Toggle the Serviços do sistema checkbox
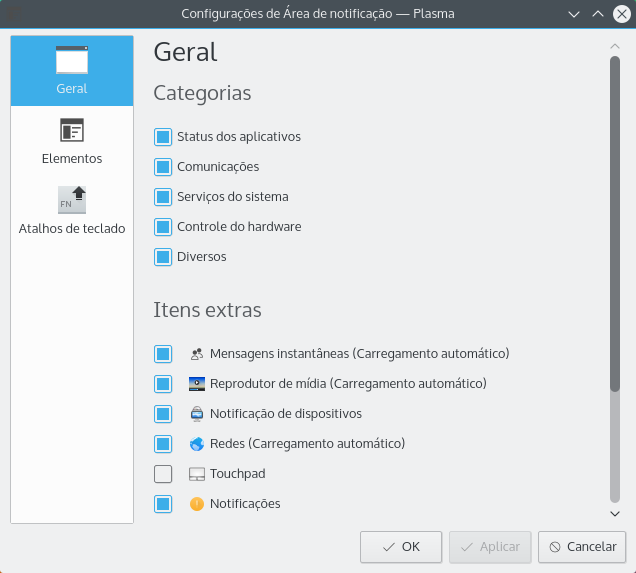 [x=163, y=197]
